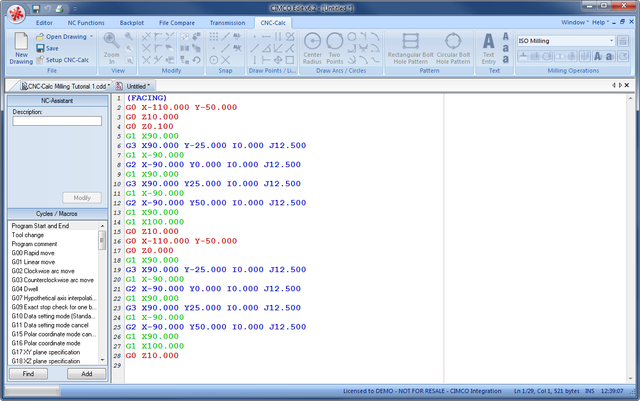The image size is (640, 401).
Task: Select G03 Counterclockwise arc move entry
Action: pyautogui.click(x=52, y=280)
